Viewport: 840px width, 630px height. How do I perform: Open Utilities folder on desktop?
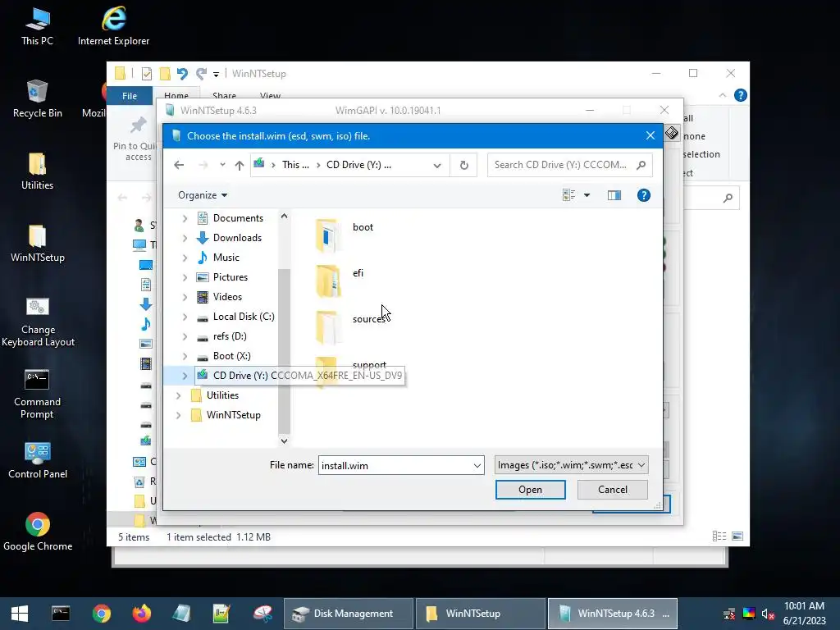[x=38, y=171]
